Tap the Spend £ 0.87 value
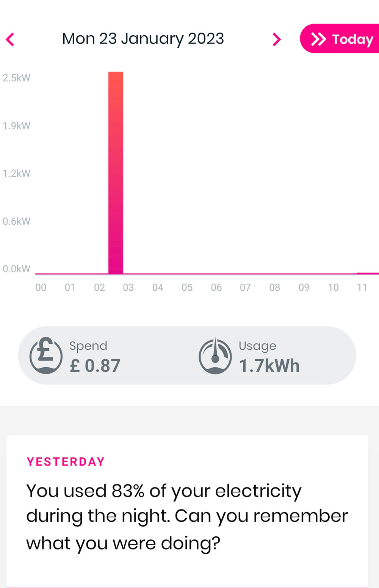This screenshot has width=379, height=588. tap(95, 366)
